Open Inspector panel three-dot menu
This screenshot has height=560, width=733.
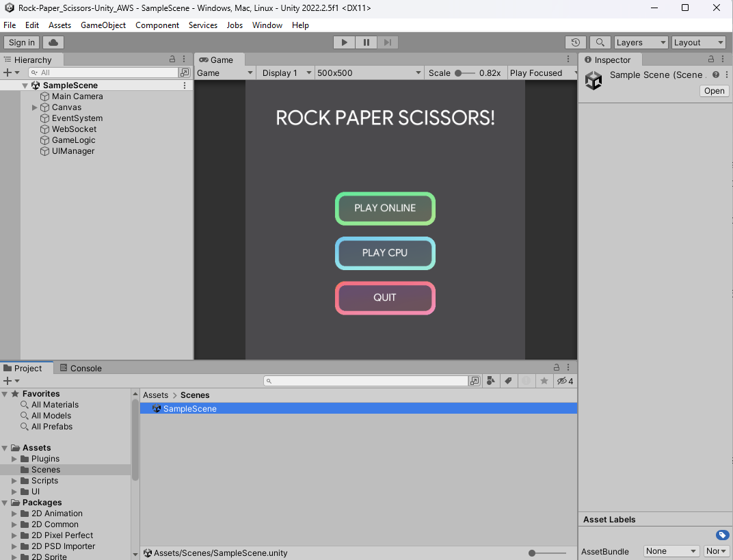(723, 59)
